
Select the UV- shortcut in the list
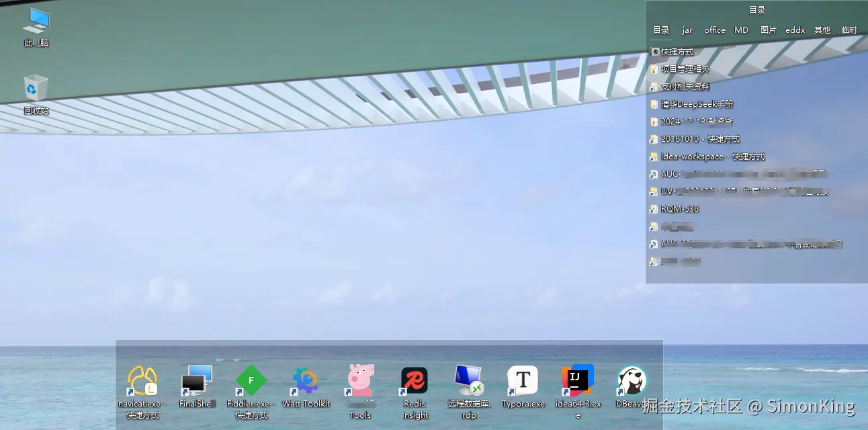[x=739, y=191]
